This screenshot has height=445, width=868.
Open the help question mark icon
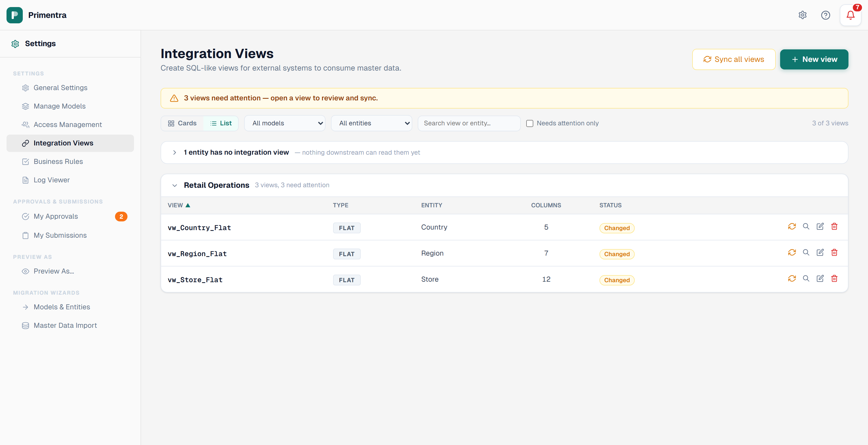[825, 15]
